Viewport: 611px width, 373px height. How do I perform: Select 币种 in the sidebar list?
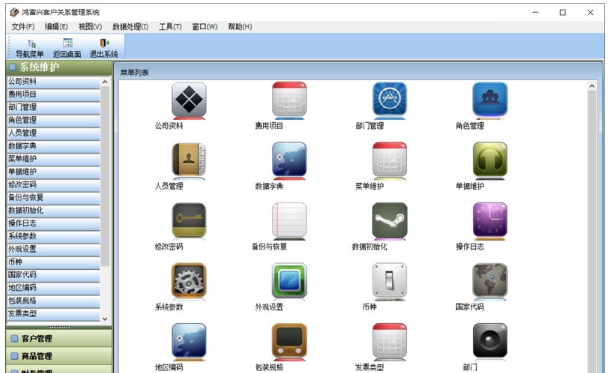point(54,262)
